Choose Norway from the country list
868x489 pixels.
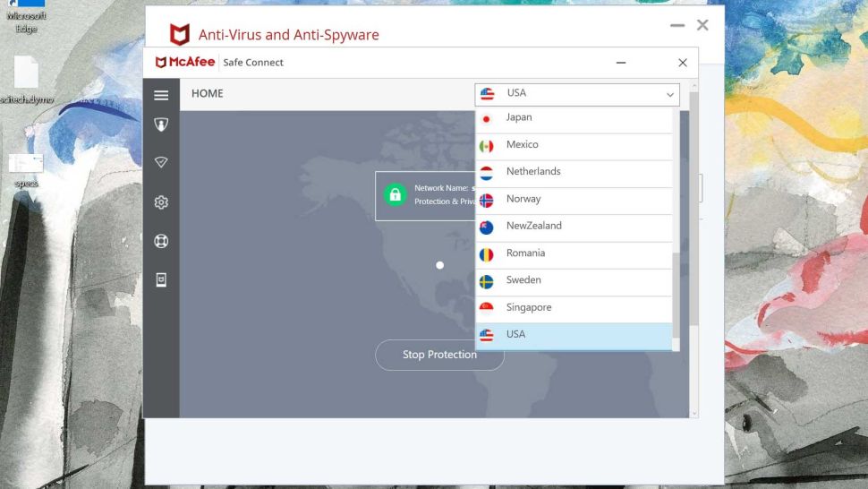[x=574, y=200]
